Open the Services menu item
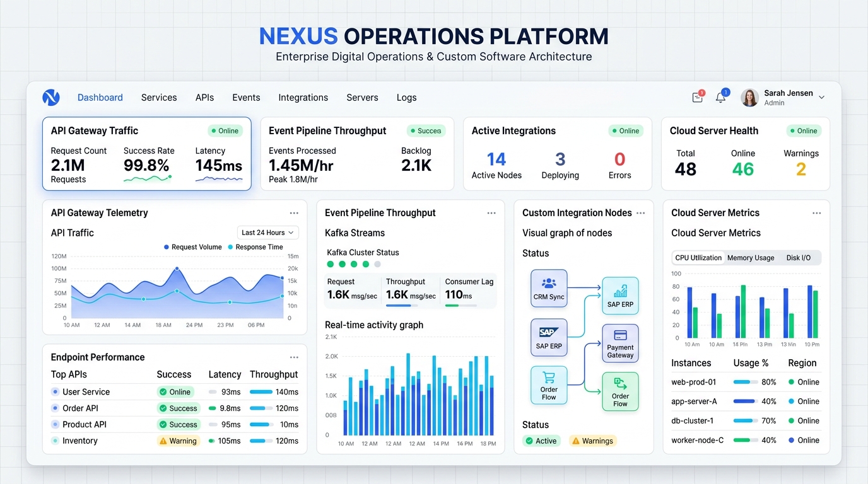 pos(159,98)
